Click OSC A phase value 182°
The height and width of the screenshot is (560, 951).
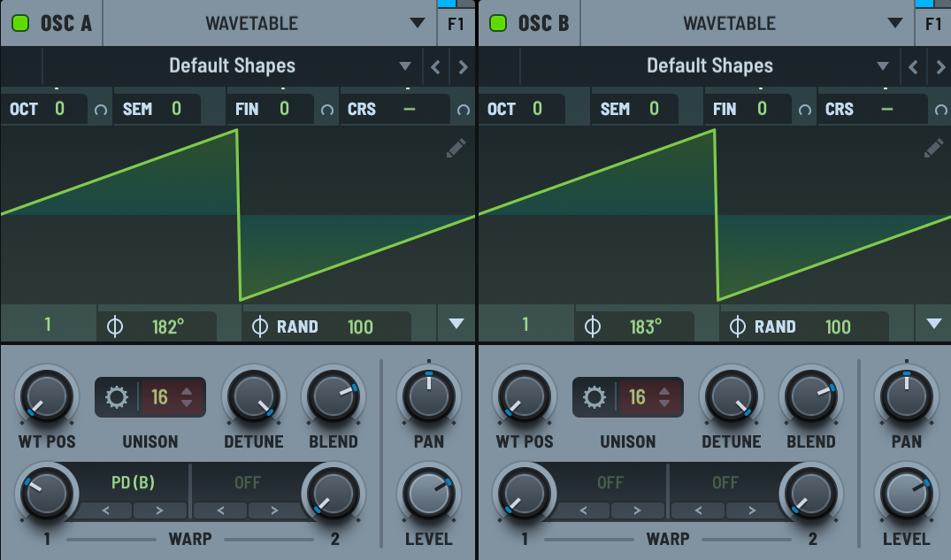click(x=168, y=327)
